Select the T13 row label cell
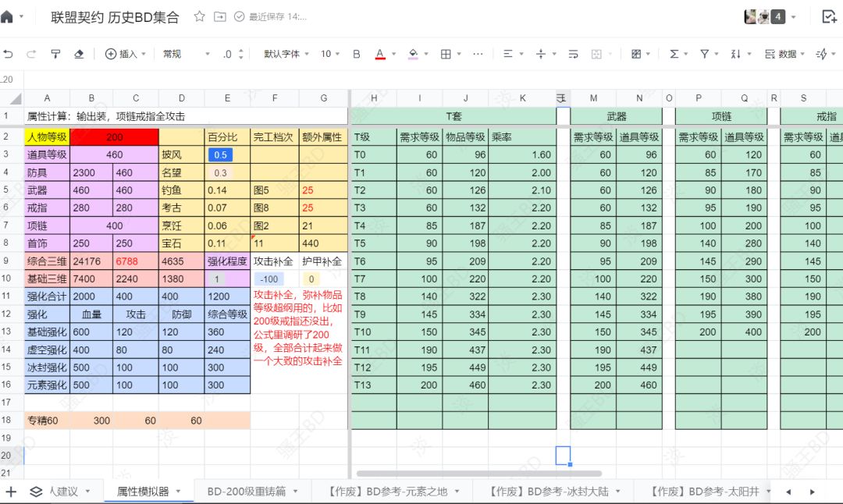This screenshot has height=504, width=843. point(374,385)
